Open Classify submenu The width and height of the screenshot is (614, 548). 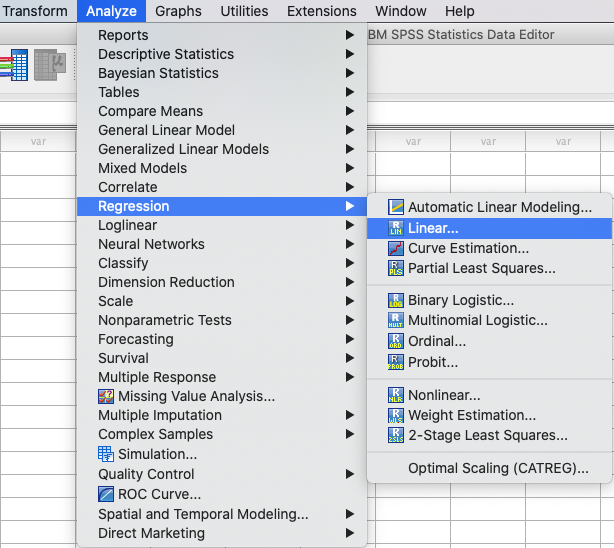tap(222, 263)
